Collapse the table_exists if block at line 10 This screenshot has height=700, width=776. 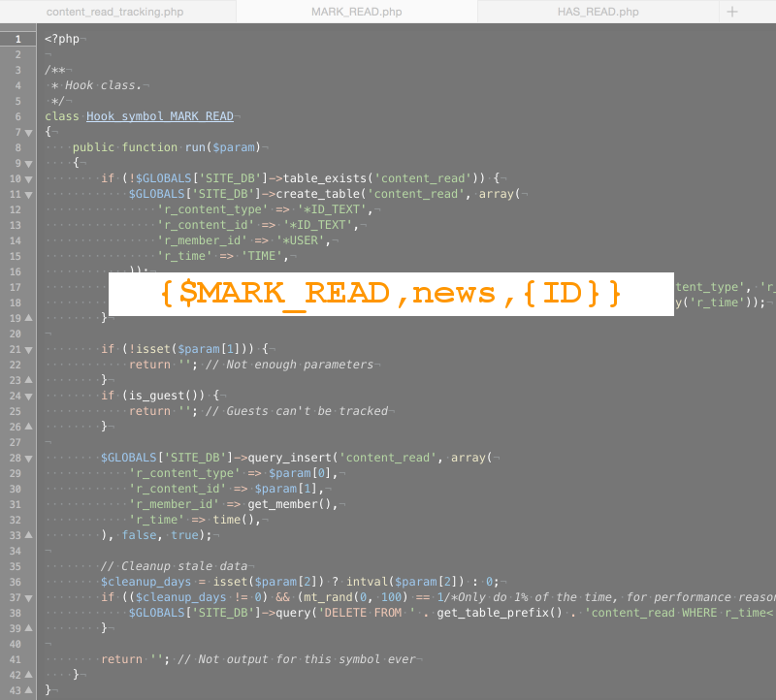28,179
